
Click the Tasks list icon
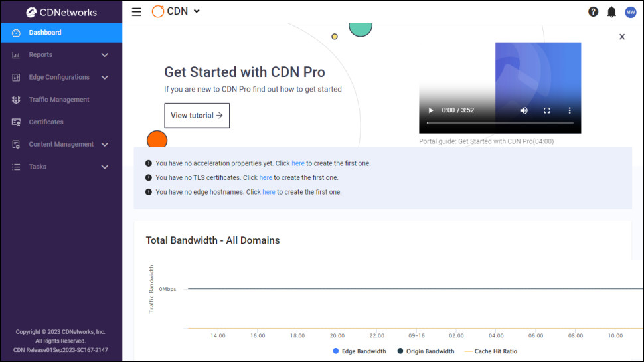(x=16, y=167)
